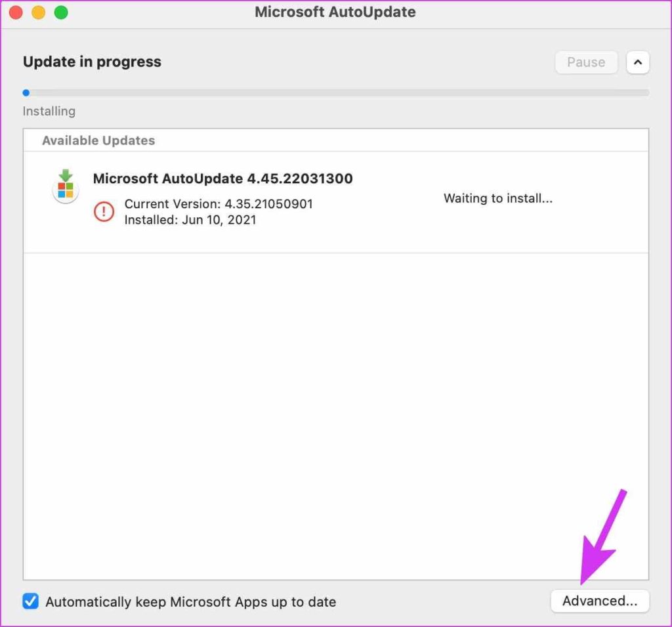Maximize the window with green button
The image size is (672, 627).
pyautogui.click(x=61, y=12)
